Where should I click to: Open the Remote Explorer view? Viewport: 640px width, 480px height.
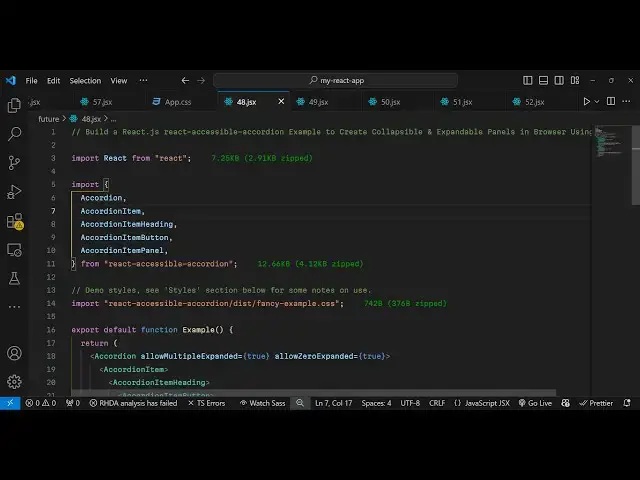tap(14, 250)
